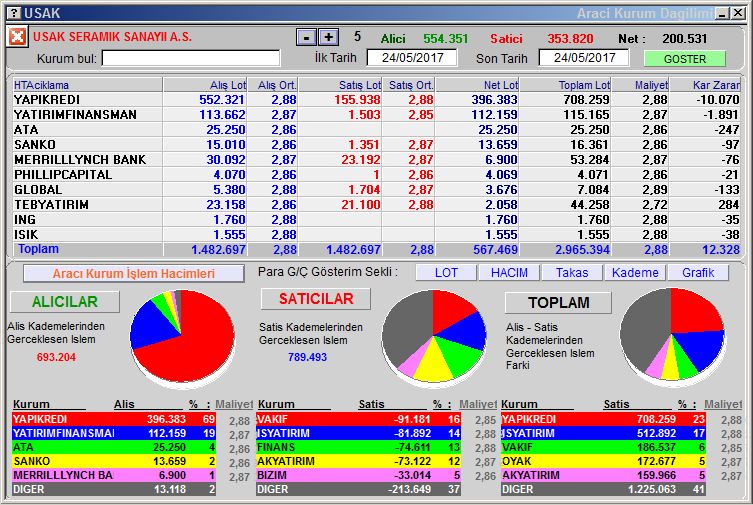This screenshot has height=505, width=753.
Task: Sort by Alış Ort. column header
Action: 273,85
